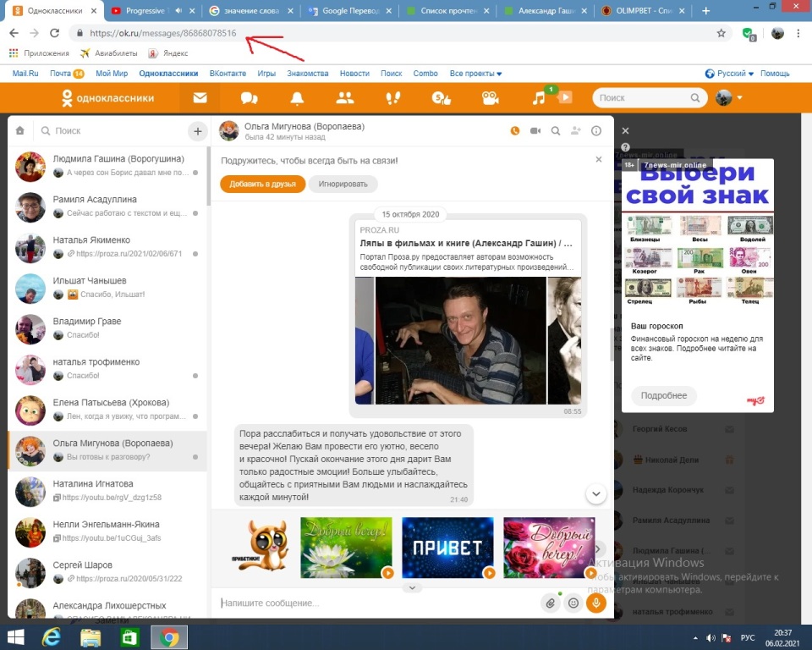812x650 pixels.
Task: Open the Events rating thumbs-up icon
Action: tap(442, 97)
